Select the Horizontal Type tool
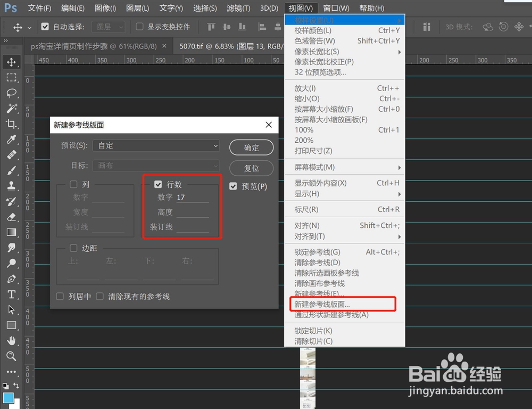 pos(12,294)
